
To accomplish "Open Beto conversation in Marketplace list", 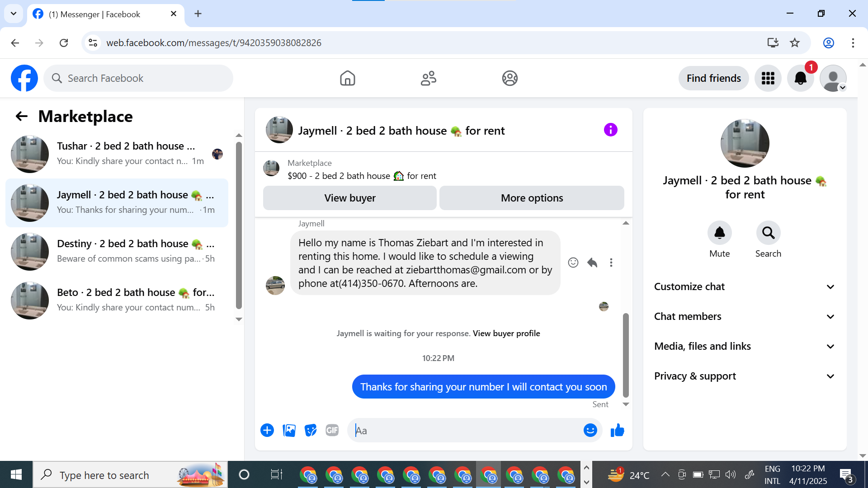I will tap(117, 300).
